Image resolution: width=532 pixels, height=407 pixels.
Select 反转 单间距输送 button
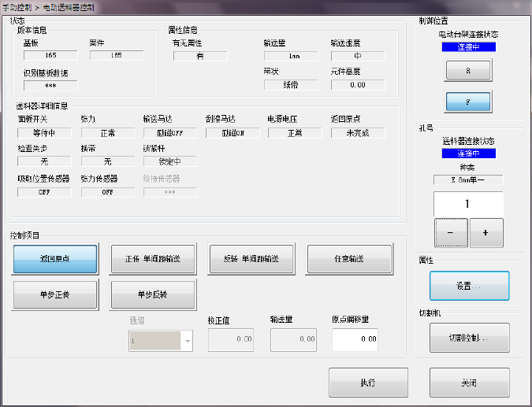pyautogui.click(x=251, y=259)
